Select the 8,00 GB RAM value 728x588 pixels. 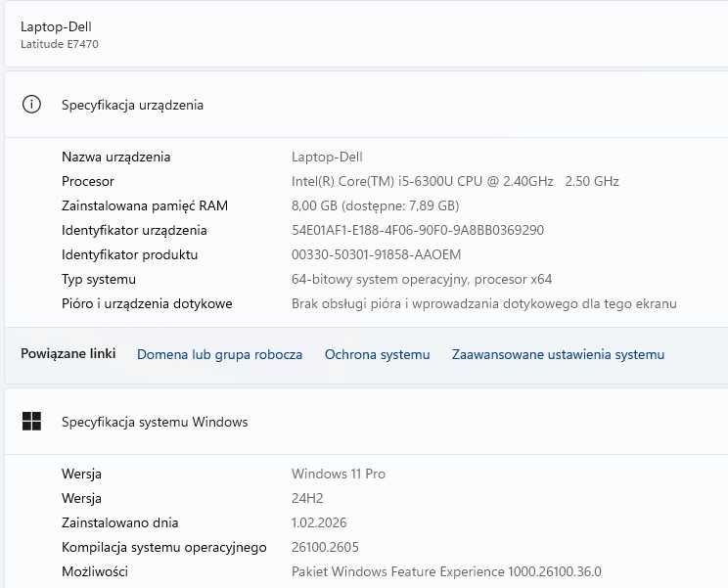pos(375,205)
